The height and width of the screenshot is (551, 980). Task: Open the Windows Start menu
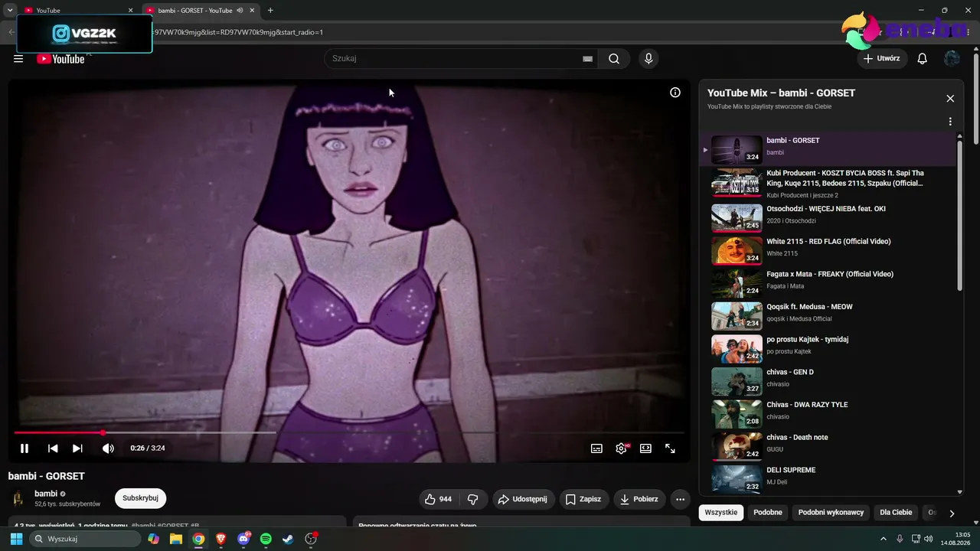[x=16, y=539]
